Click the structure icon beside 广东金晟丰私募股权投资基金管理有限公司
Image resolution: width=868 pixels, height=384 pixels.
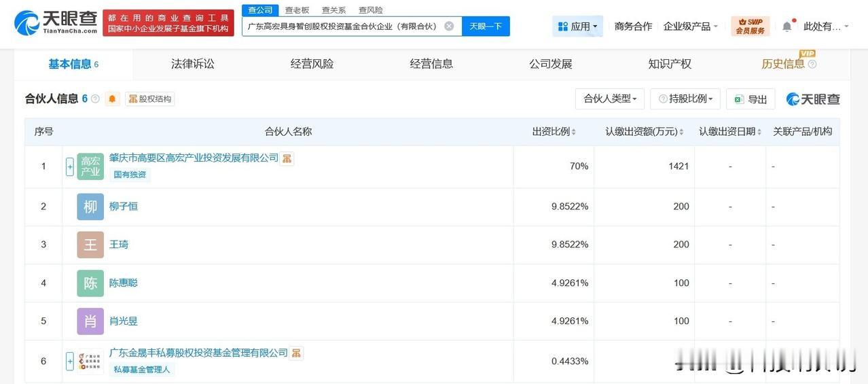coord(296,353)
